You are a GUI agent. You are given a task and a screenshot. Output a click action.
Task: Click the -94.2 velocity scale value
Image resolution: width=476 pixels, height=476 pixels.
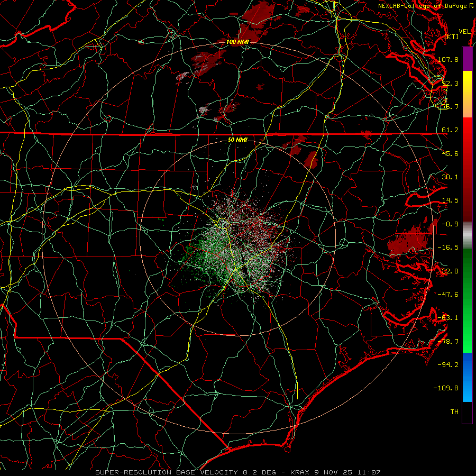click(x=448, y=365)
